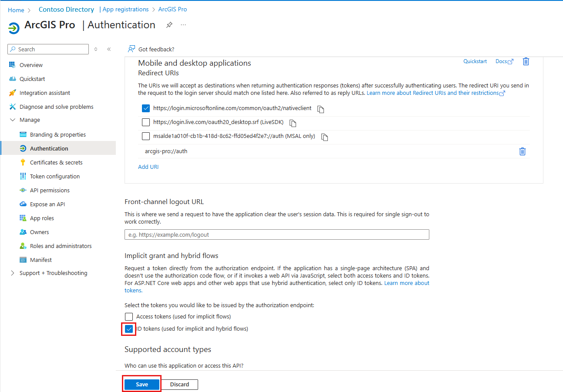Screen dimensions: 563x392
Task: Pin the Authentication page with the pin icon
Action: [x=169, y=25]
